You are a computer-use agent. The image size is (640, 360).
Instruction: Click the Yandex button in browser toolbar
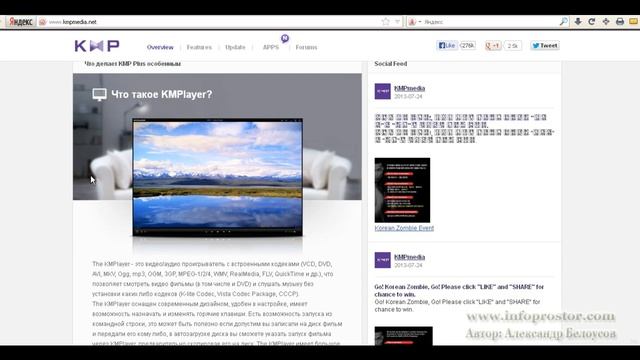pos(20,22)
